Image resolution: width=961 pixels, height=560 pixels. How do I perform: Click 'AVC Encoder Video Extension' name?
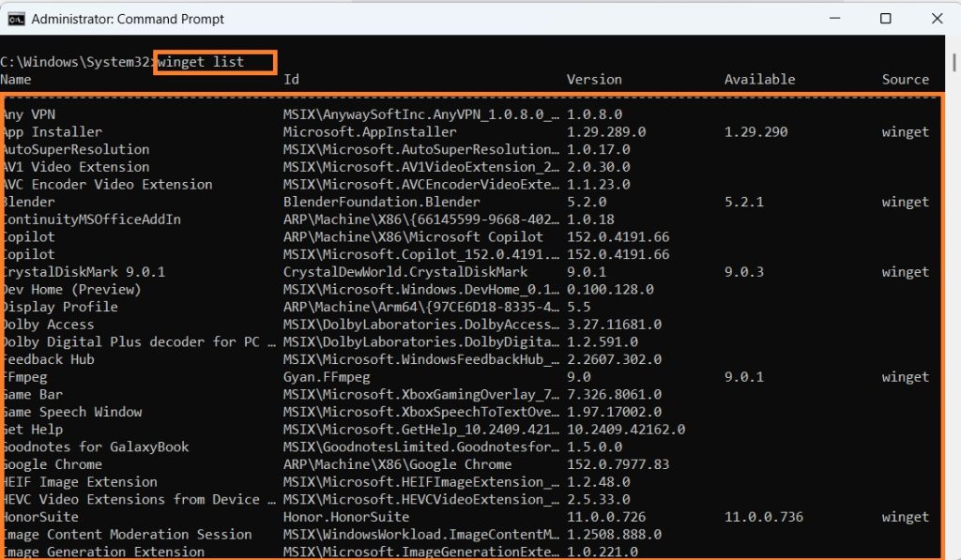pyautogui.click(x=107, y=185)
